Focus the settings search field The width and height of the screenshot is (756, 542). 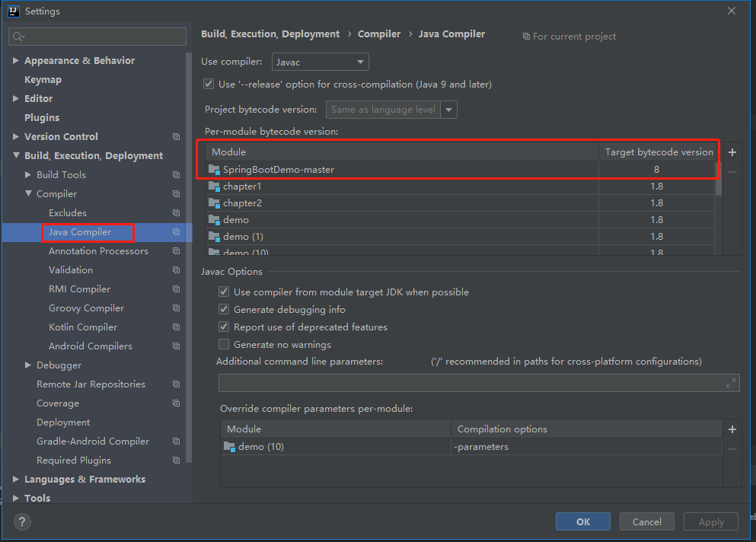97,37
